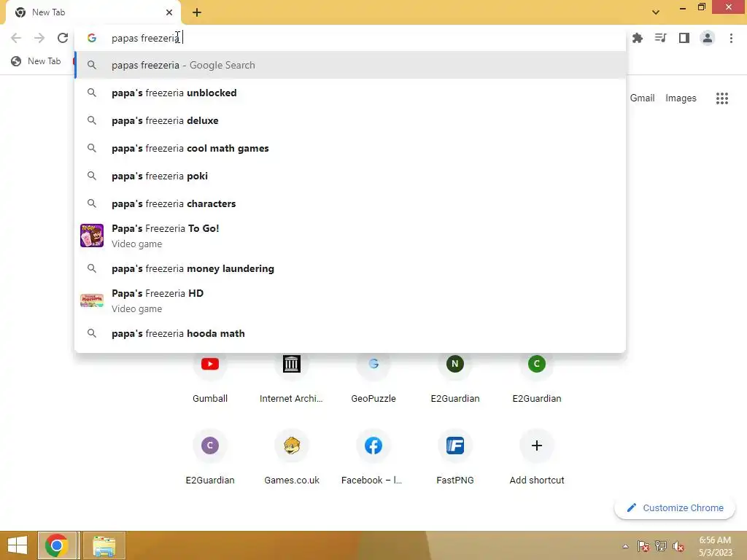
Task: Click the Add shortcut plus tile
Action: click(537, 457)
